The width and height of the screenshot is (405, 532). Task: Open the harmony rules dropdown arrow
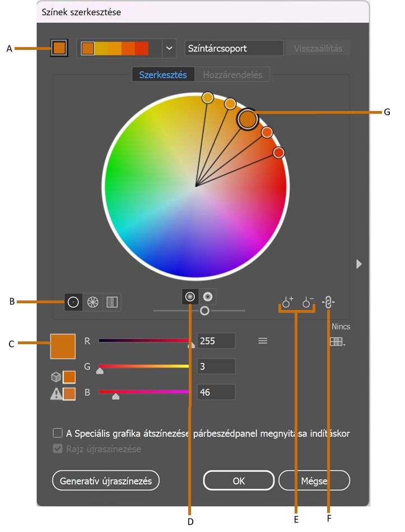tap(170, 48)
